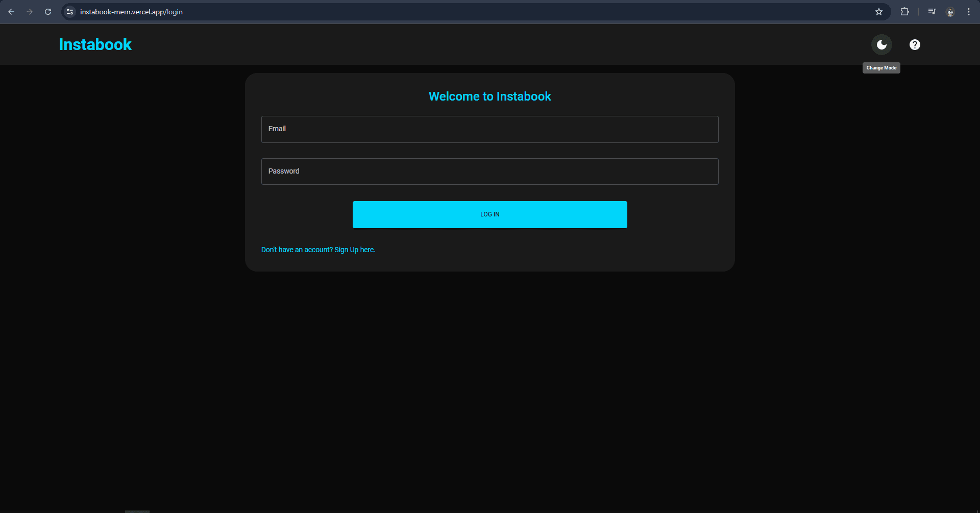Open the browser extensions icon
980x513 pixels.
click(x=905, y=11)
